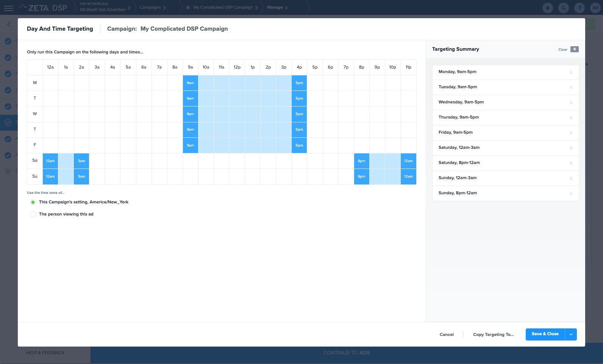603x364 pixels.
Task: Delete the Sunday 12am-3am entry
Action: [x=571, y=178]
